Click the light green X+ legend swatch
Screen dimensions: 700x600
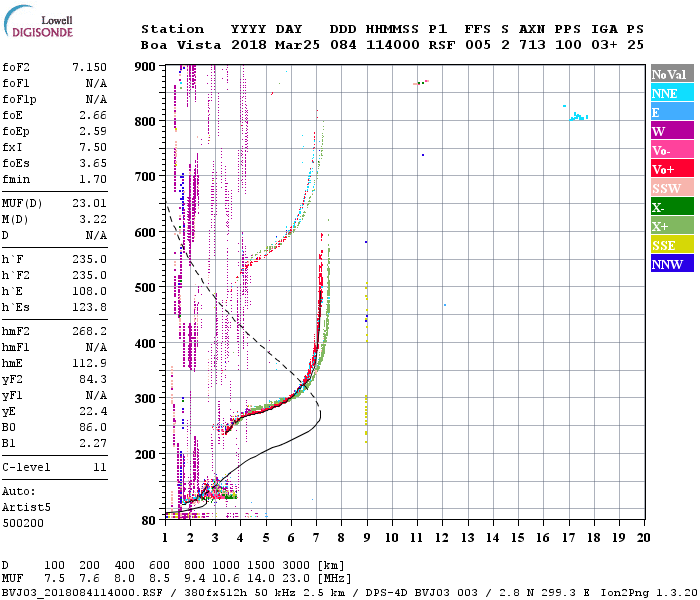[x=672, y=226]
